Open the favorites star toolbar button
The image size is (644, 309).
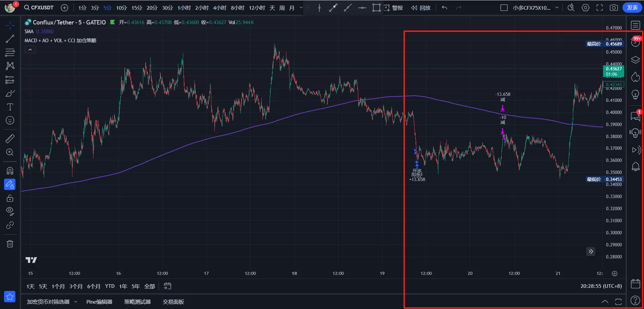10,297
